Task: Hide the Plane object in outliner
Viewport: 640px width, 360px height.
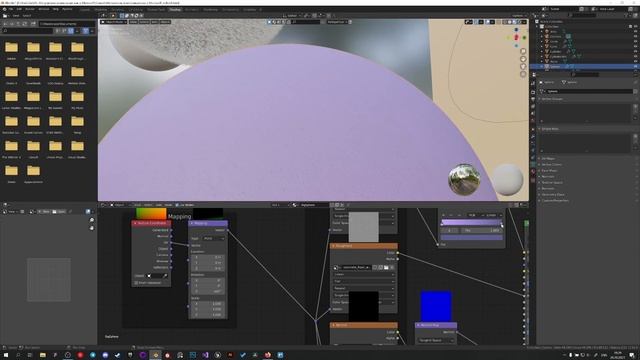Action: click(x=635, y=61)
